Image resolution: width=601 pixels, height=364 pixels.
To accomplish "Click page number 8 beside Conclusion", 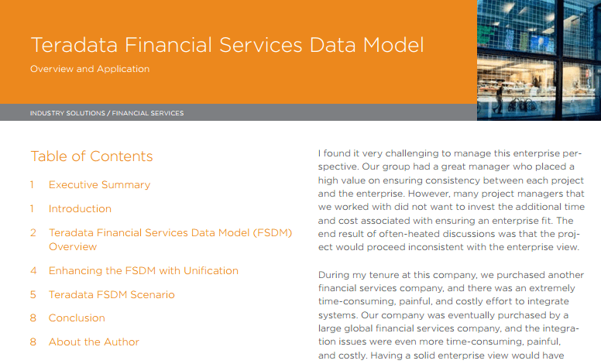I will pos(33,318).
